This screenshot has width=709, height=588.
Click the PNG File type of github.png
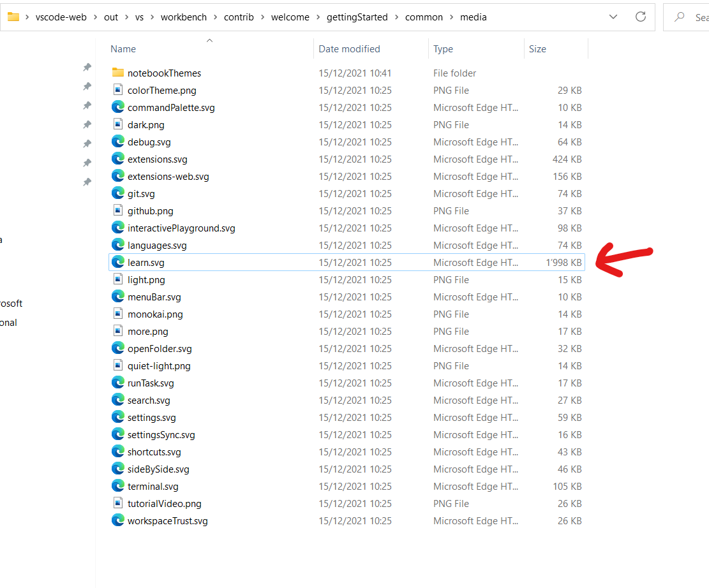coord(451,210)
